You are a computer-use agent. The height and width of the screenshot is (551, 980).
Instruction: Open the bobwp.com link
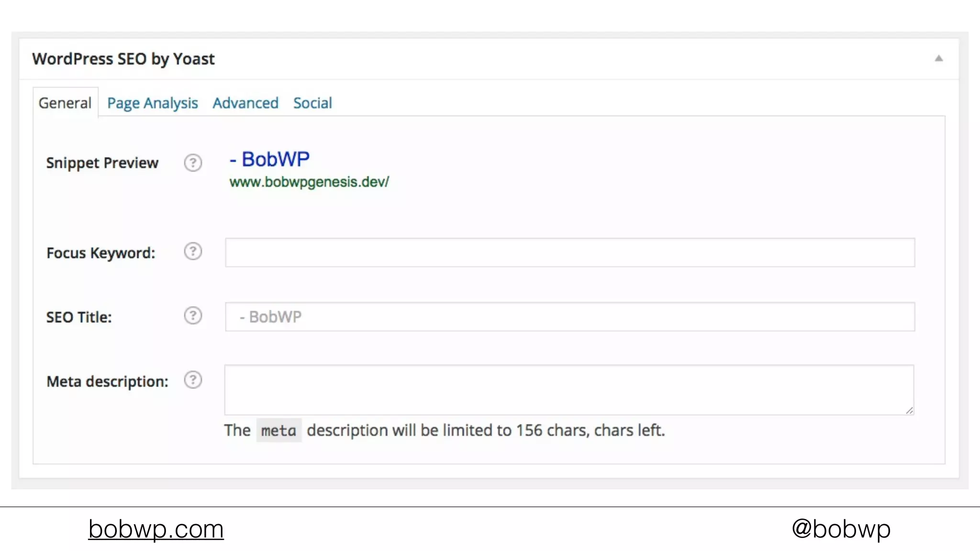pos(156,529)
